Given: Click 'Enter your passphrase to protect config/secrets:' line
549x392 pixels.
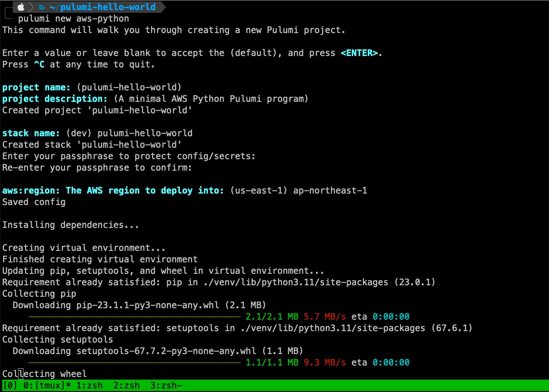Looking at the screenshot, I should 129,156.
